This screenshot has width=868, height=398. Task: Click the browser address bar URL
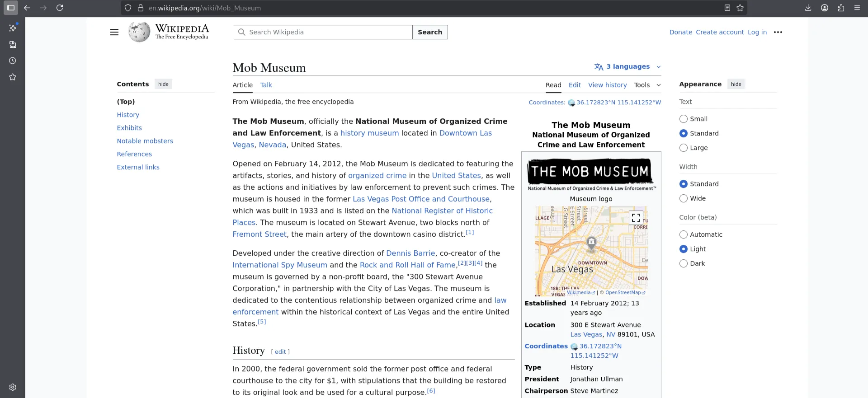204,8
